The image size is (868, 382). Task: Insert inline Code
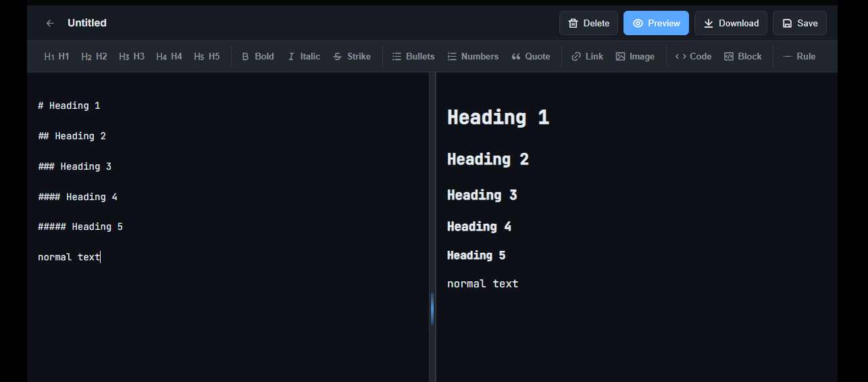pyautogui.click(x=693, y=57)
